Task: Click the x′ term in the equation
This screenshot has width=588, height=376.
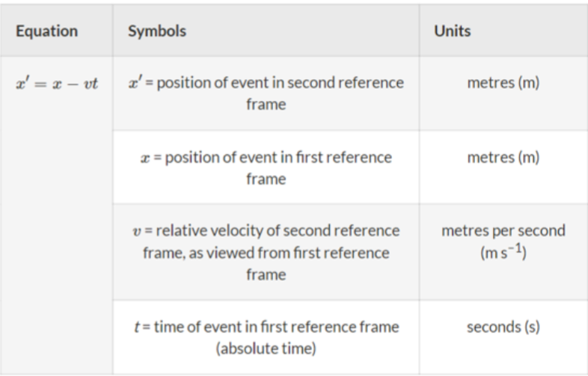Action: [x=22, y=82]
